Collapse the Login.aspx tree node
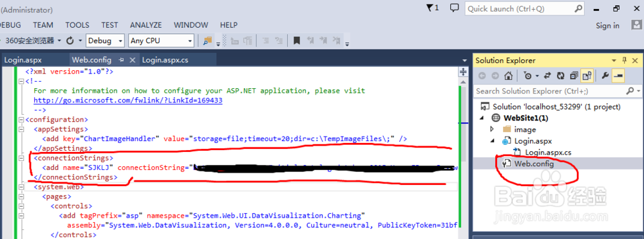The image size is (644, 239). coord(492,141)
